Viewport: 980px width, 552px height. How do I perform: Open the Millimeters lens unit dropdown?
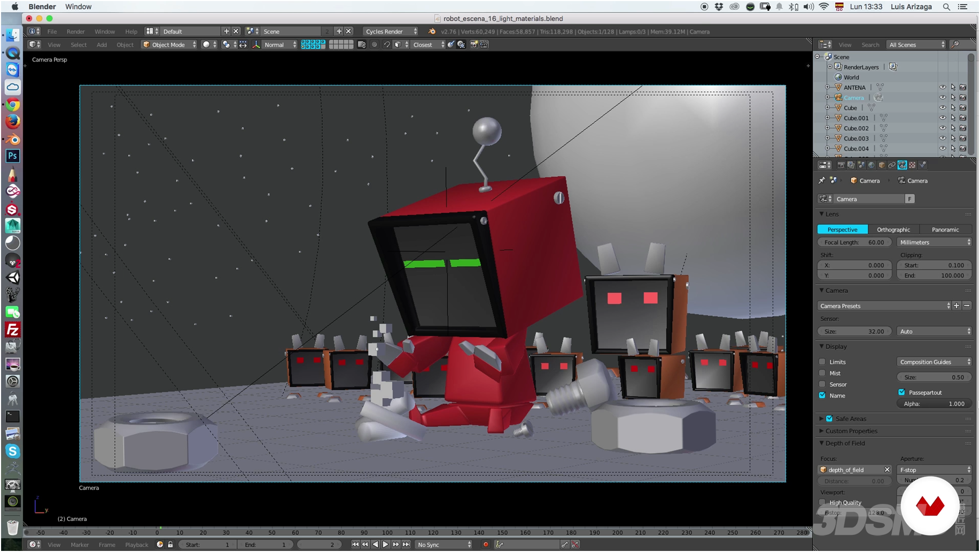(934, 242)
